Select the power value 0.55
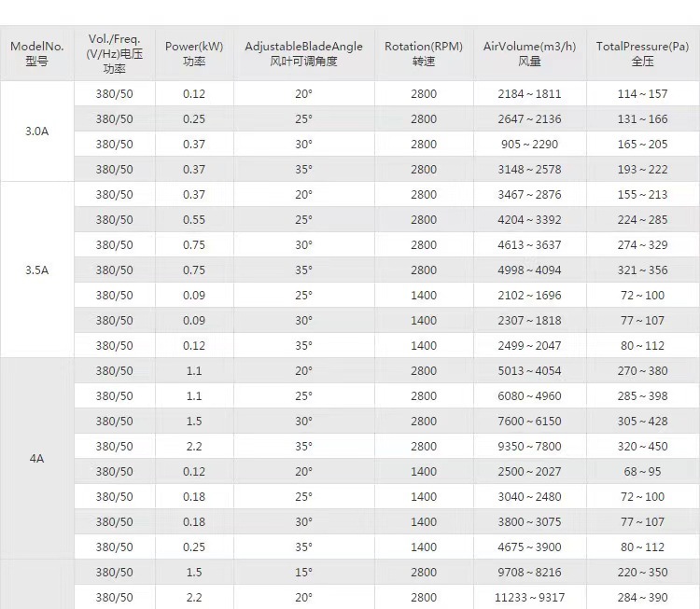 point(194,219)
